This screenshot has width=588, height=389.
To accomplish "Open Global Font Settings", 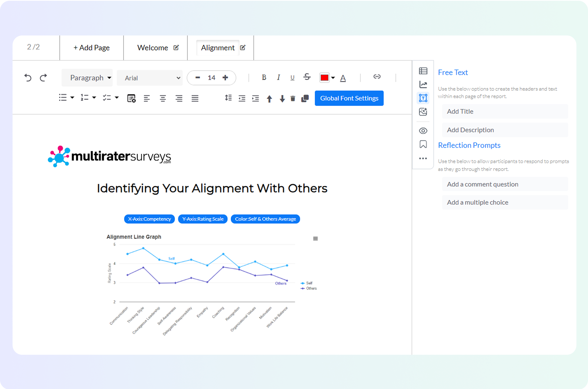I will pyautogui.click(x=349, y=98).
